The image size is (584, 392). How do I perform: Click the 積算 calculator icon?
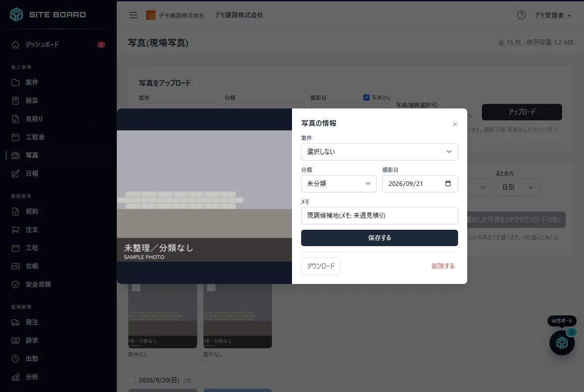[x=16, y=101]
